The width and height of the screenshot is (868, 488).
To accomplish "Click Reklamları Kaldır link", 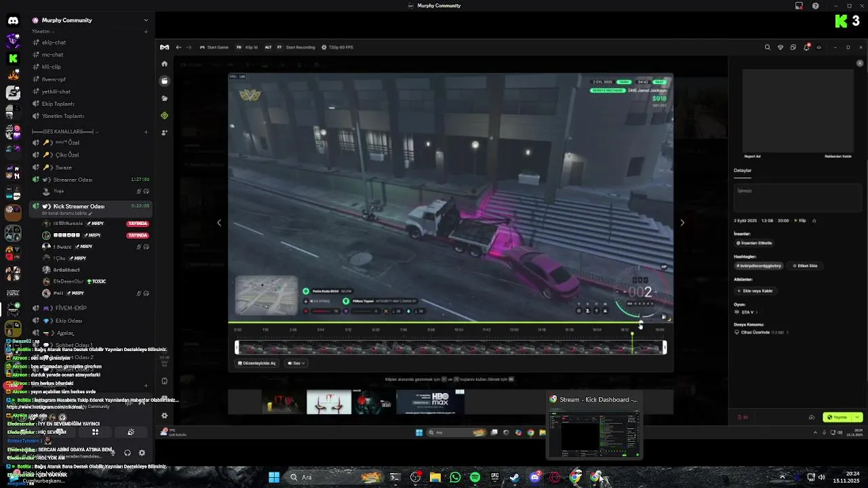I will point(838,157).
